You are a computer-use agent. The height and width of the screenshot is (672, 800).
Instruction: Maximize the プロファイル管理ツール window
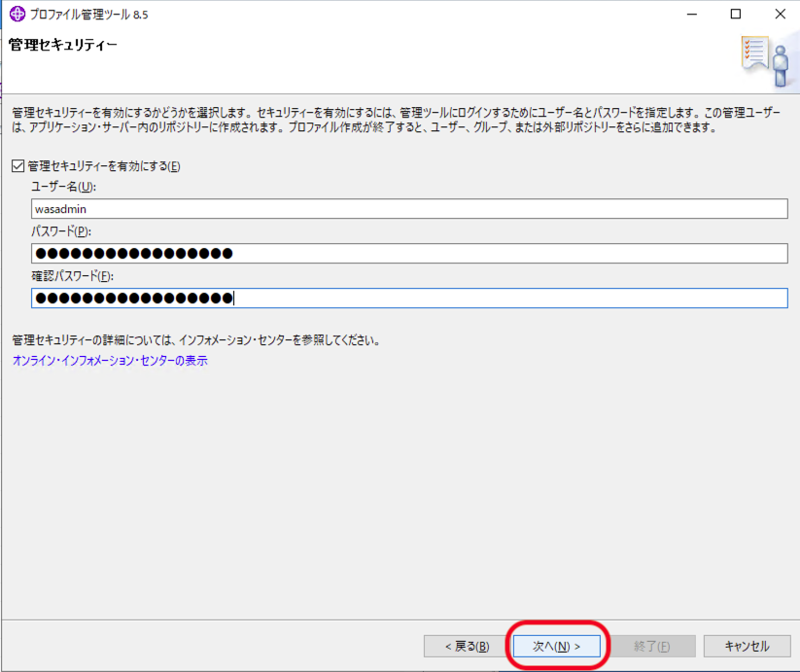pos(736,15)
